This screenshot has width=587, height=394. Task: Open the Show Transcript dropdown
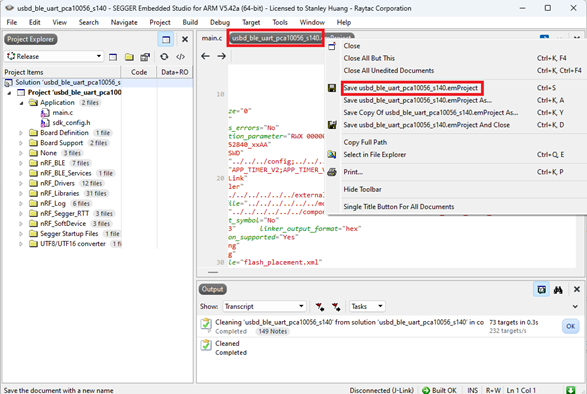coord(264,306)
